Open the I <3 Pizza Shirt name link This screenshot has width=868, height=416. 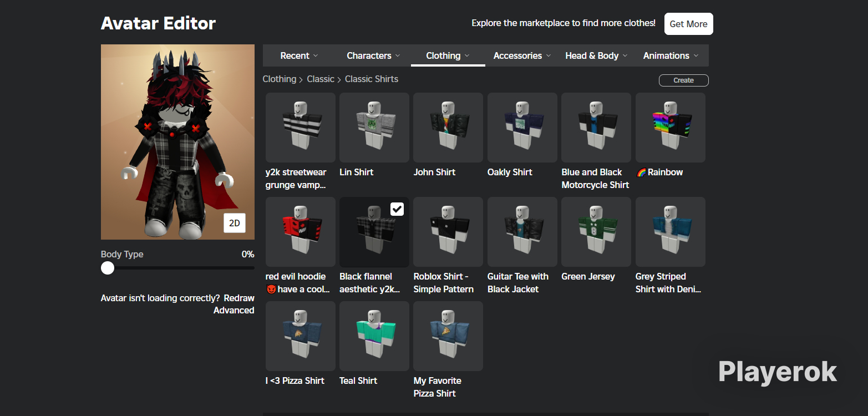click(295, 381)
